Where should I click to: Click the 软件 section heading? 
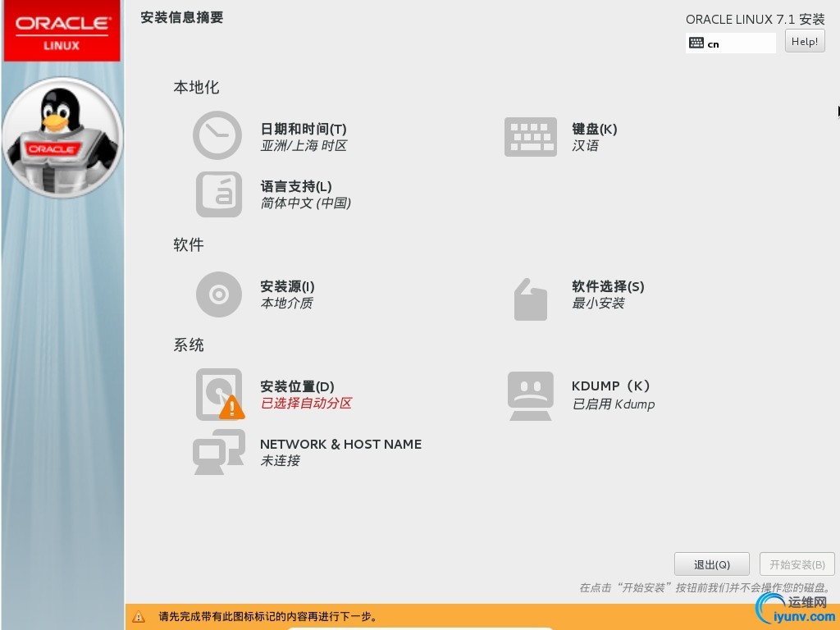pyautogui.click(x=189, y=244)
